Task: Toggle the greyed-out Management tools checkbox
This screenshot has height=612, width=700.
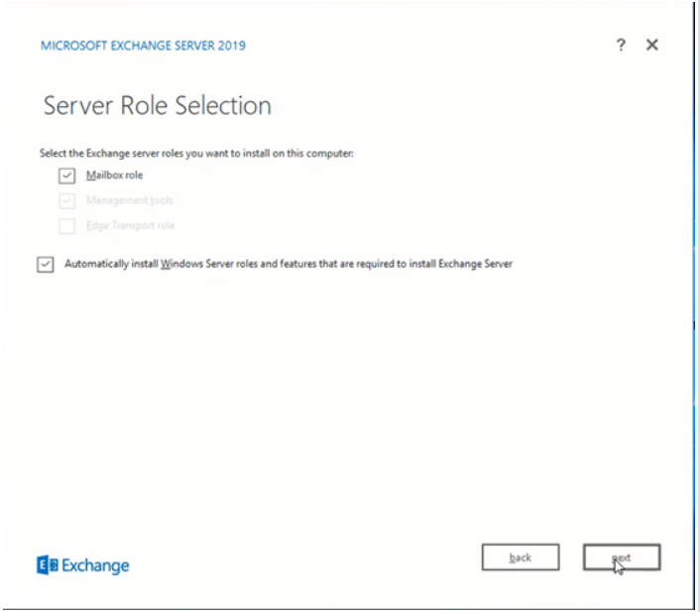Action: point(66,201)
